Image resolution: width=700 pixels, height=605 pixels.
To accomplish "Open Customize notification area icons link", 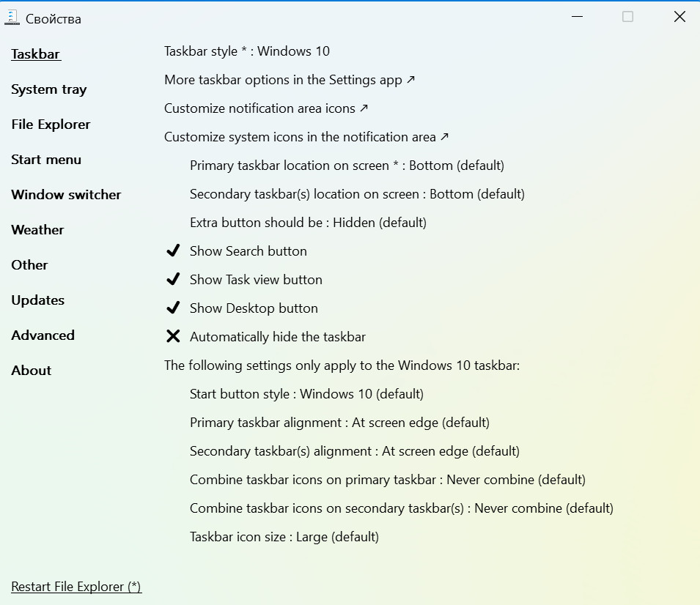I will pos(266,108).
